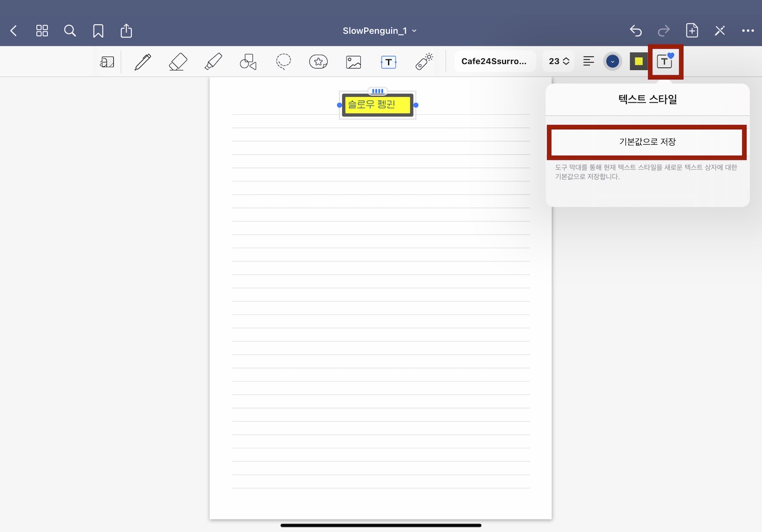Select the Eraser tool
This screenshot has height=532, width=762.
coord(178,62)
